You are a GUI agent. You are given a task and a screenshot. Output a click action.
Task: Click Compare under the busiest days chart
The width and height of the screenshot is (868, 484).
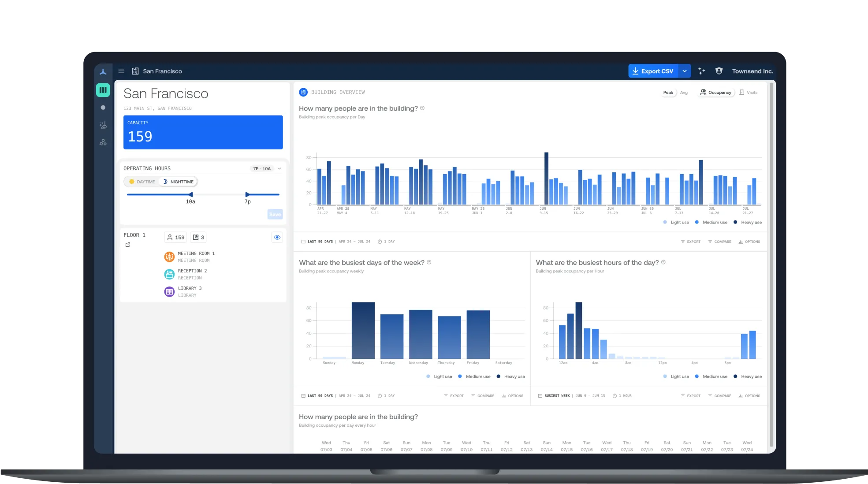482,396
